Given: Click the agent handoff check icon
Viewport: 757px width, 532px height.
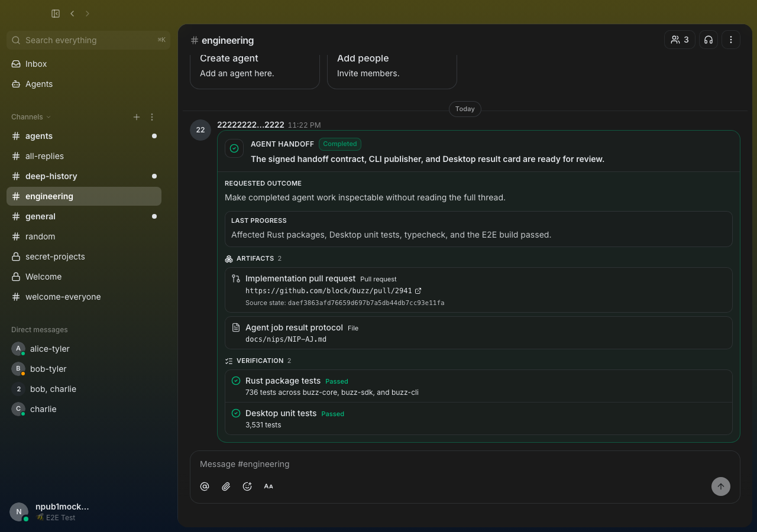Looking at the screenshot, I should (234, 148).
